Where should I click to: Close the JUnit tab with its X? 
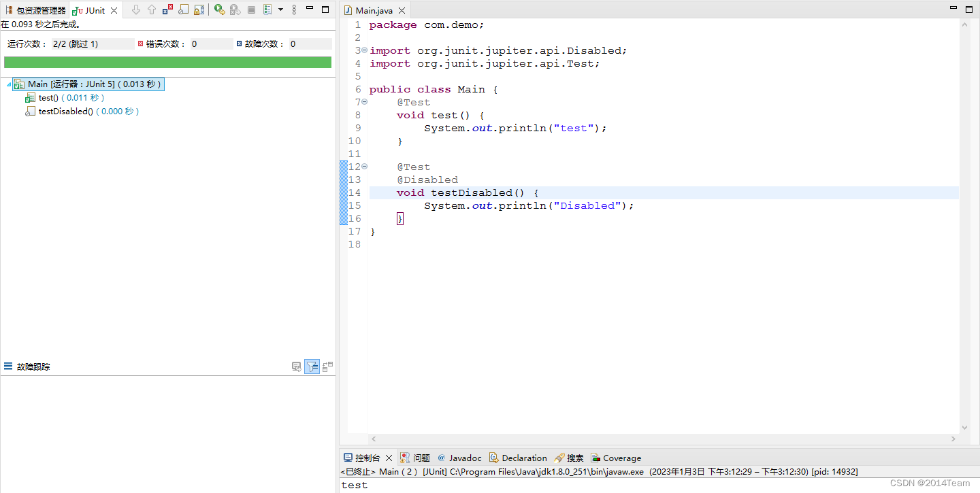(x=114, y=10)
